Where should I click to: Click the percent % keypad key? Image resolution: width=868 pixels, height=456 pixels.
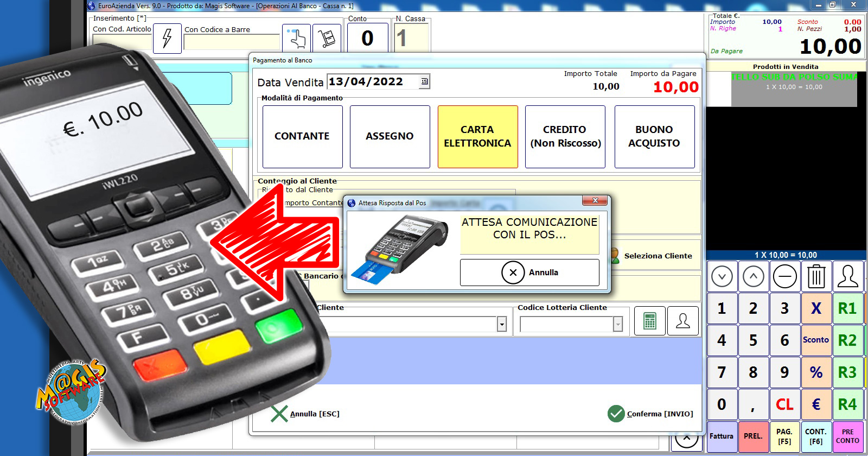point(816,372)
